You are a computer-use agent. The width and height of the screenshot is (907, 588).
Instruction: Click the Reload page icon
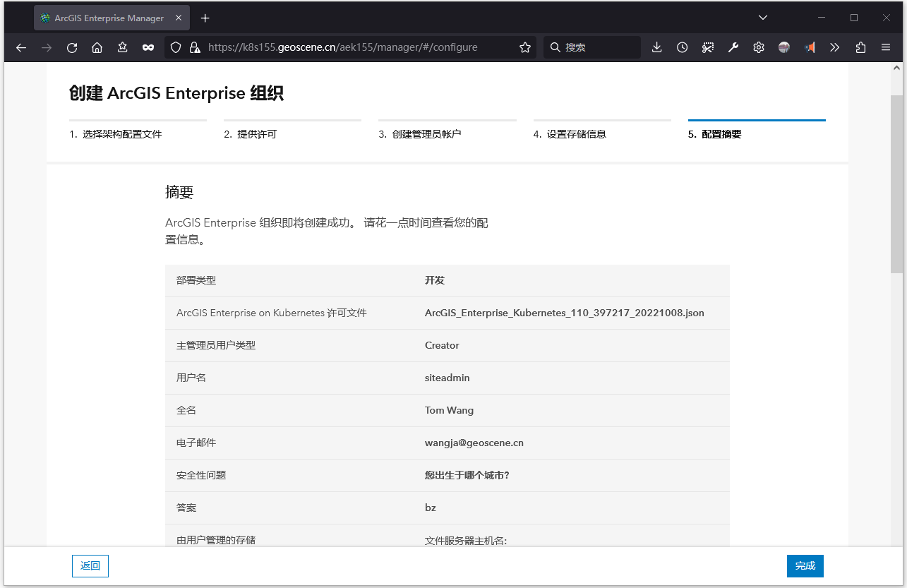(72, 47)
